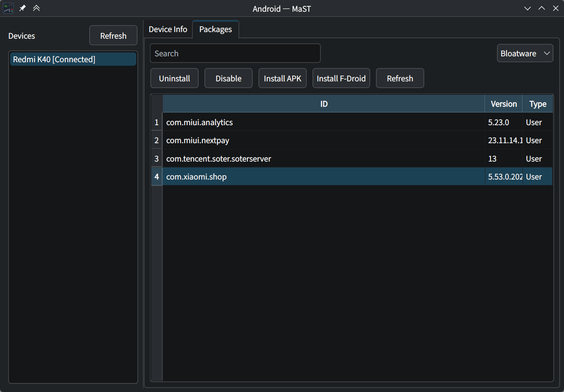Refresh the Devices list
The width and height of the screenshot is (564, 392).
[x=113, y=36]
